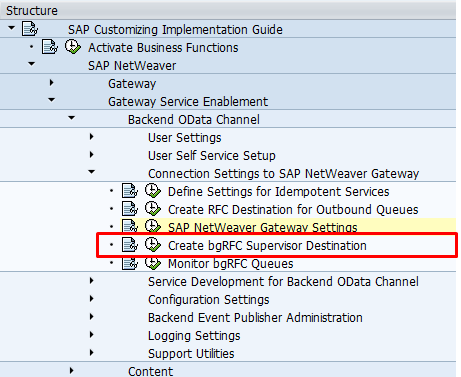Screen dimensions: 461x377
Task: Open documentation icon for Monitor bgRFC Queues
Action: click(x=130, y=263)
